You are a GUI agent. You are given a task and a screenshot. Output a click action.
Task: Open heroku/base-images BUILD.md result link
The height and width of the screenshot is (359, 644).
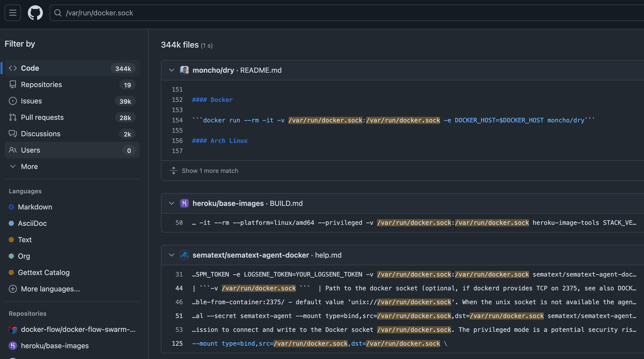tap(247, 203)
